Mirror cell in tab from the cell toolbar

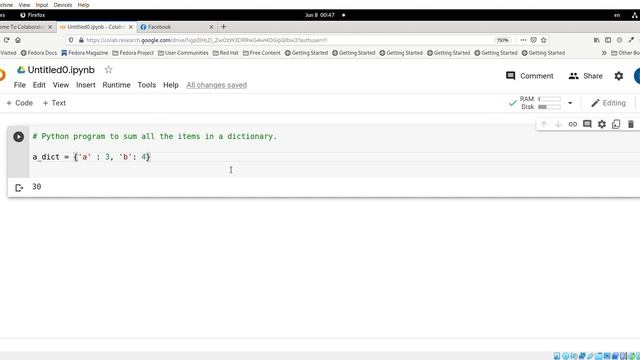616,124
